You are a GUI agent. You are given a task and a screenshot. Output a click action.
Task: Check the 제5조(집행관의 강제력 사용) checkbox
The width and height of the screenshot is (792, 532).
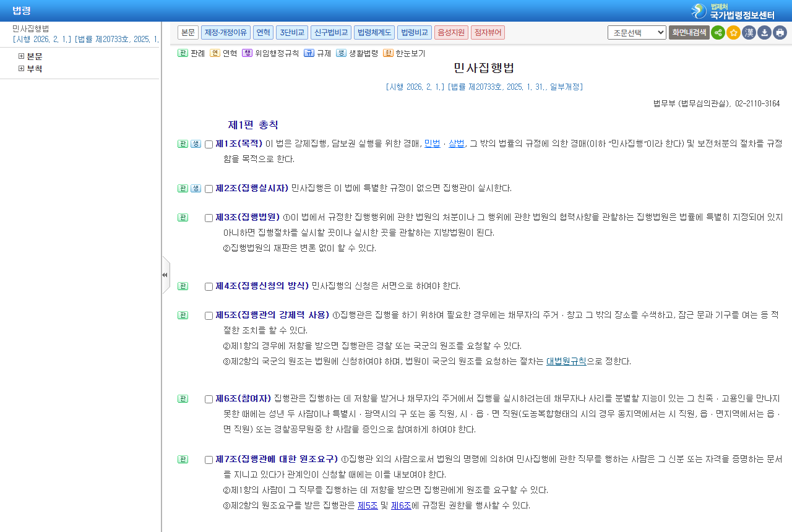[x=209, y=315]
